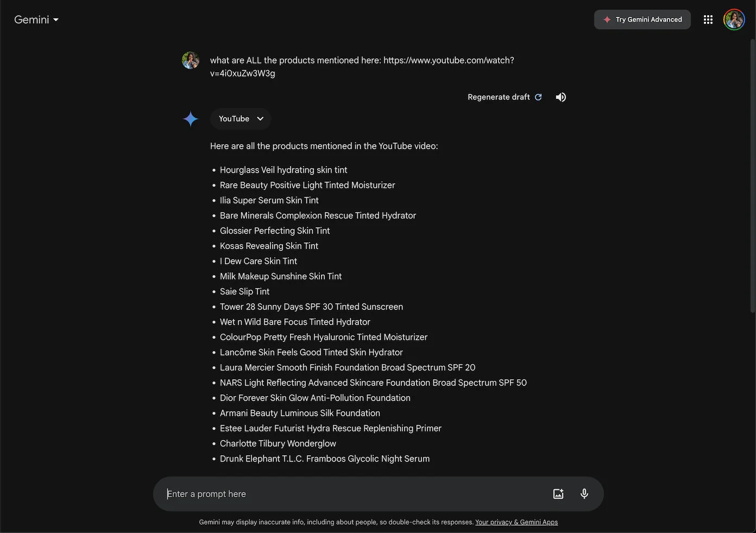Click the Drunk Elephant T.L.C. Framboos list item
756x533 pixels.
pyautogui.click(x=324, y=459)
